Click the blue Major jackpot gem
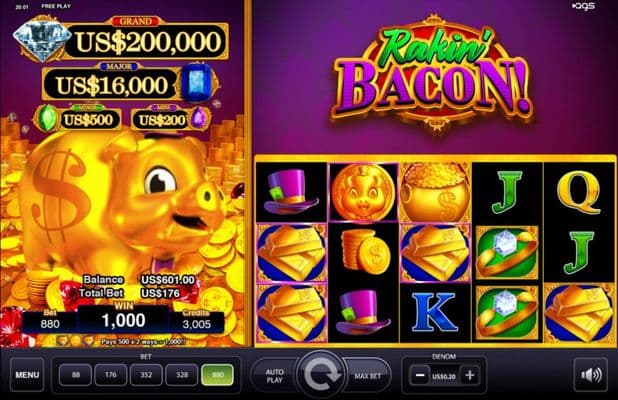This screenshot has width=618, height=400. pyautogui.click(x=198, y=83)
